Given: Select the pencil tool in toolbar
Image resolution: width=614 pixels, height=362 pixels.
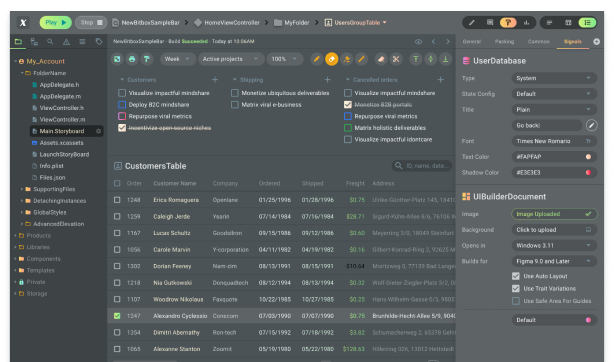Looking at the screenshot, I should [317, 59].
